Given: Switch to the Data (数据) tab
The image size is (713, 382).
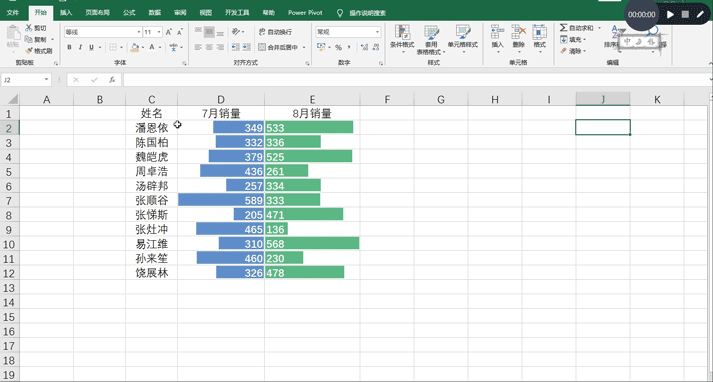Looking at the screenshot, I should pyautogui.click(x=155, y=13).
